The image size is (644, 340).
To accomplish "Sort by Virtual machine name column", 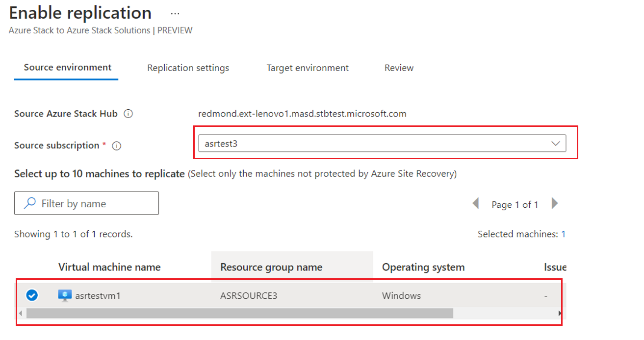I will (109, 267).
